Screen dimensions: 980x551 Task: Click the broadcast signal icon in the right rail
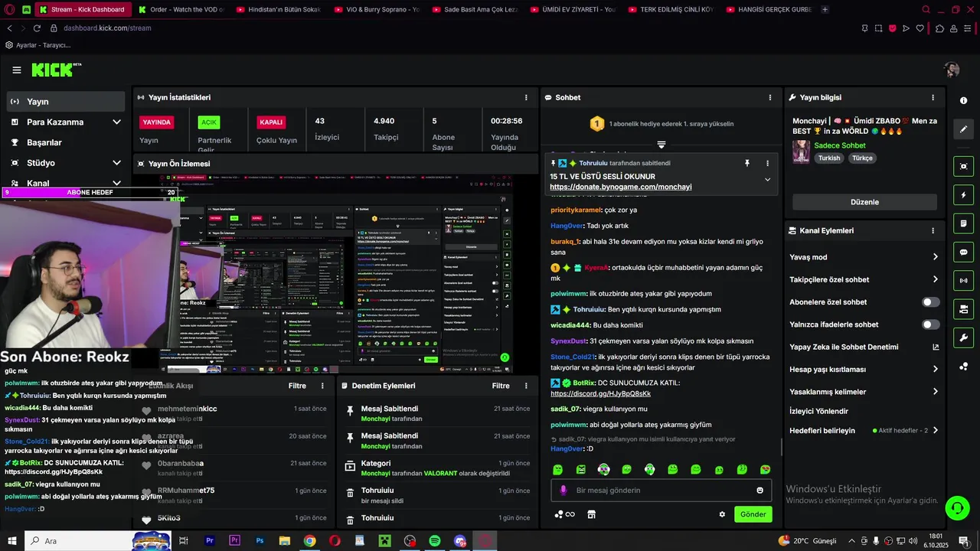[963, 281]
